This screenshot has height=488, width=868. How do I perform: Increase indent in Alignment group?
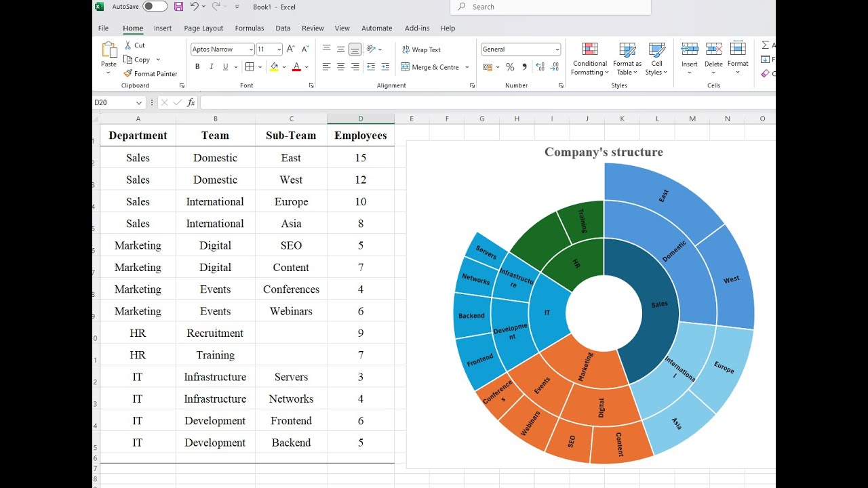pos(385,66)
